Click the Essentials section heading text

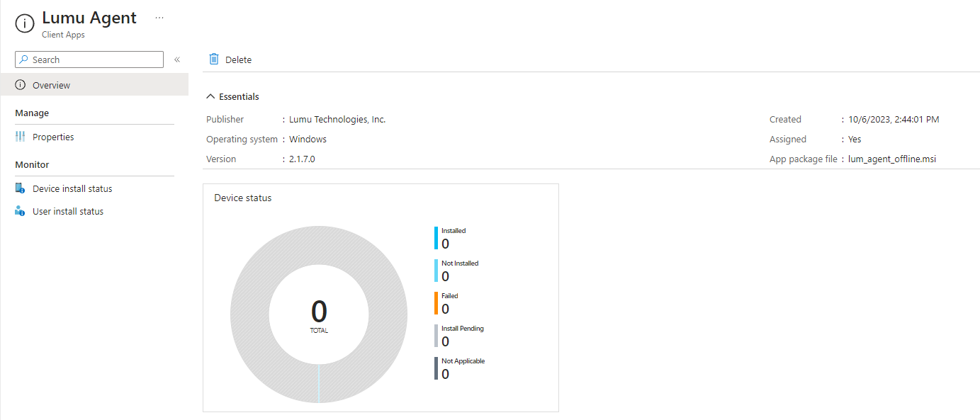[x=239, y=96]
